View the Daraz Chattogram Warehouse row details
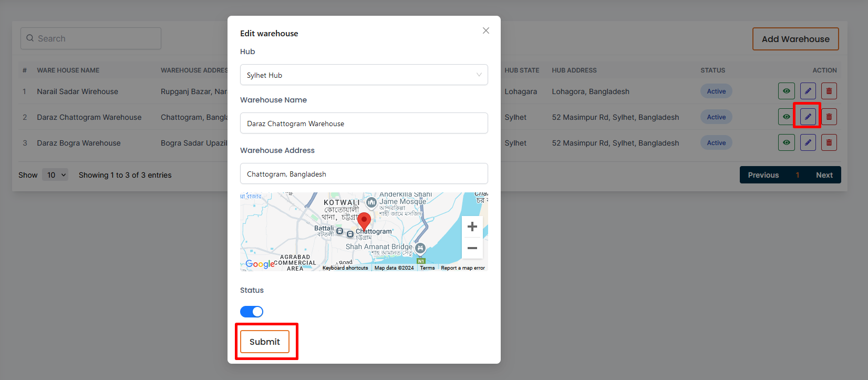The width and height of the screenshot is (868, 380). click(786, 117)
